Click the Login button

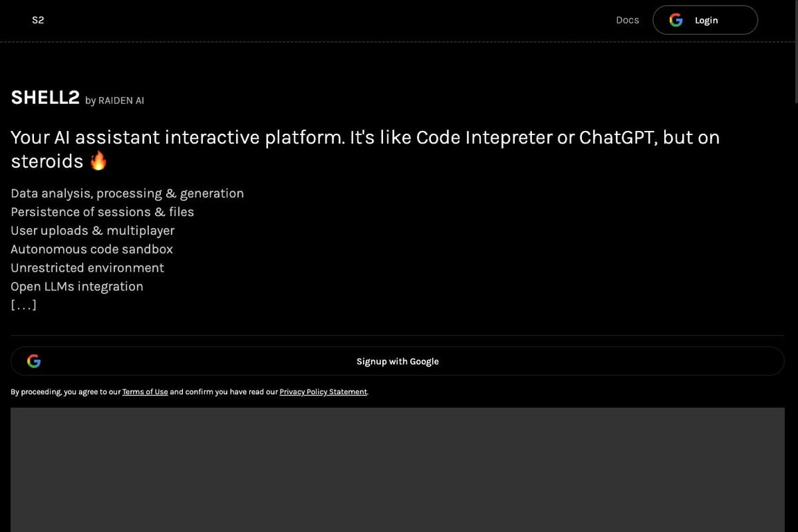[705, 20]
